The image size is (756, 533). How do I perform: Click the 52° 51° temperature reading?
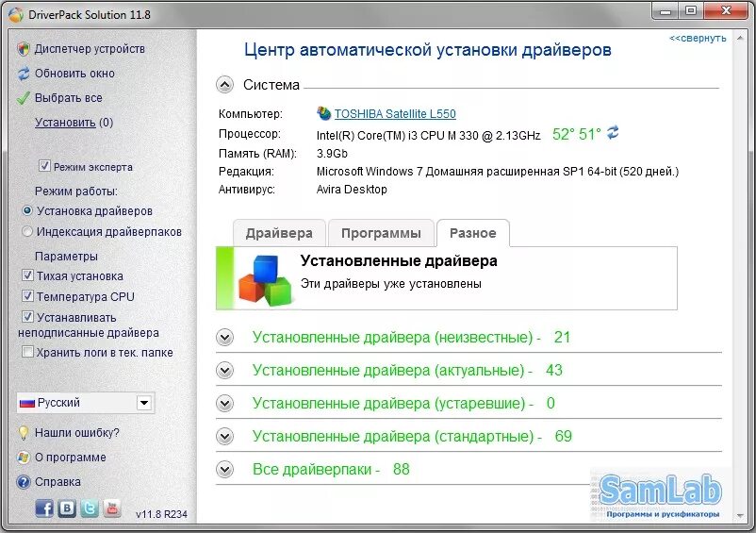(x=577, y=134)
